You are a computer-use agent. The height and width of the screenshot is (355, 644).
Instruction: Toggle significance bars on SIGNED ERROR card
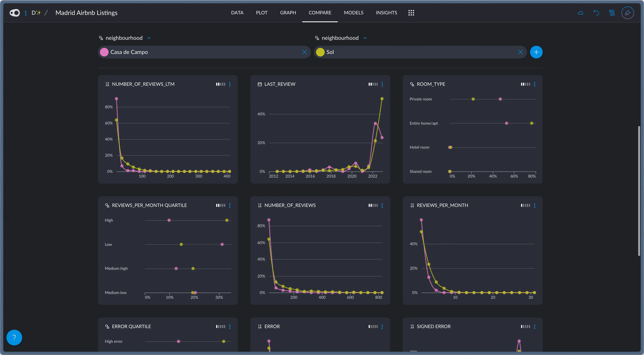tap(526, 327)
